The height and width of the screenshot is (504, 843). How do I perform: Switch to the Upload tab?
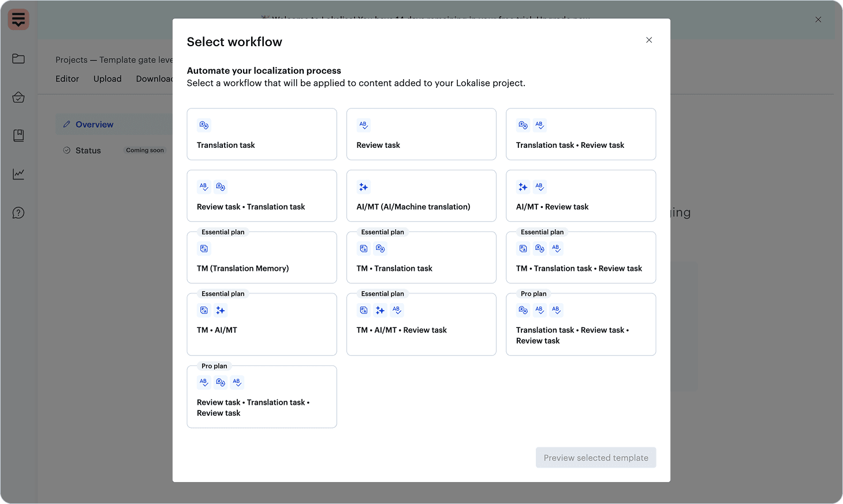107,79
